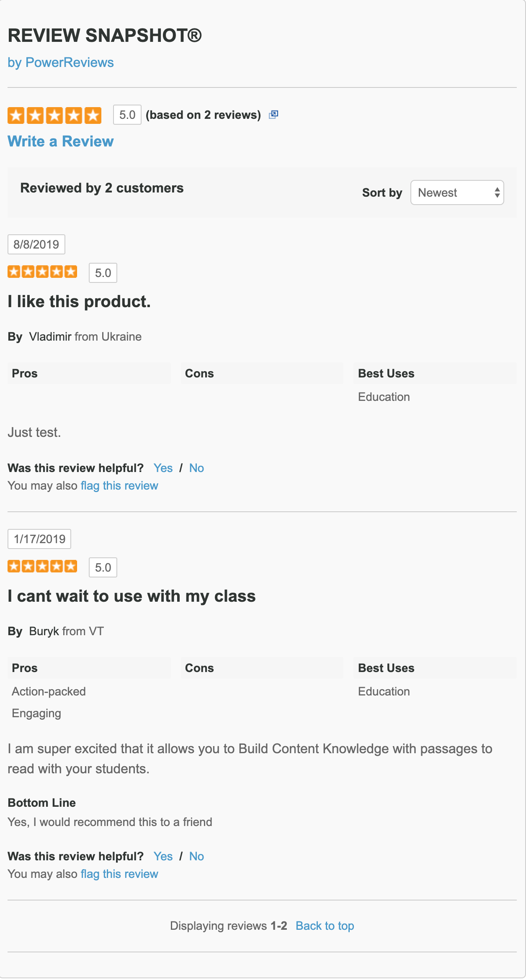The width and height of the screenshot is (526, 980).
Task: Vote Yes on Buryk's review helpfulness
Action: (163, 856)
